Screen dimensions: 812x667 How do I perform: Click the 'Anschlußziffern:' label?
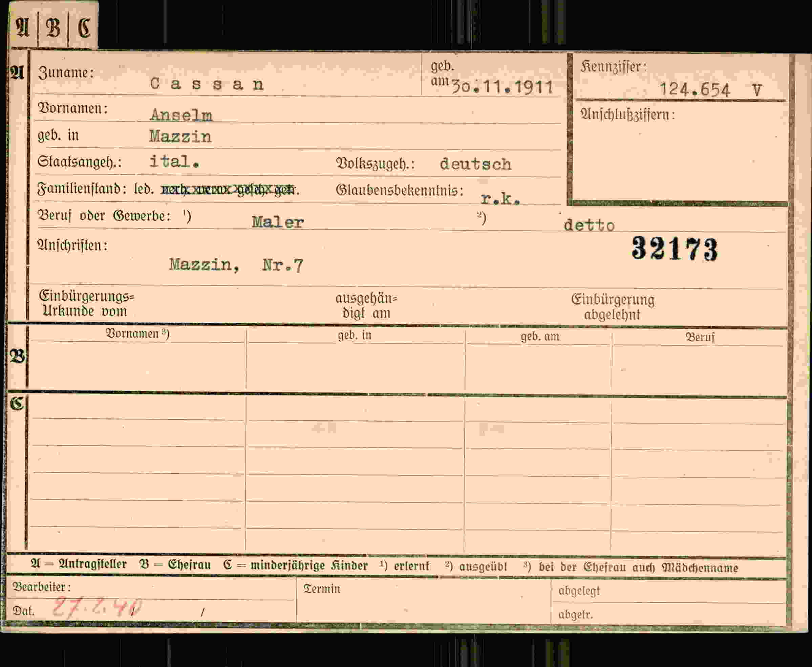[627, 114]
